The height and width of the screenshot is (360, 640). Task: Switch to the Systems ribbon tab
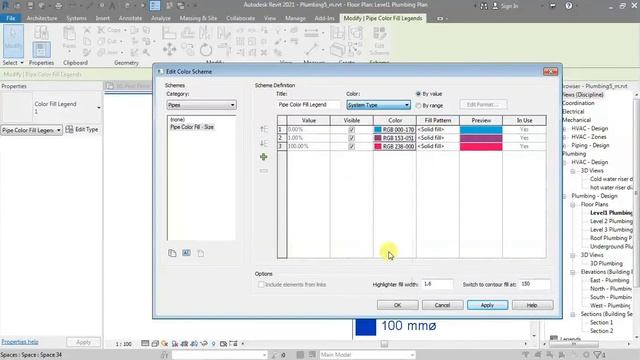coord(76,18)
